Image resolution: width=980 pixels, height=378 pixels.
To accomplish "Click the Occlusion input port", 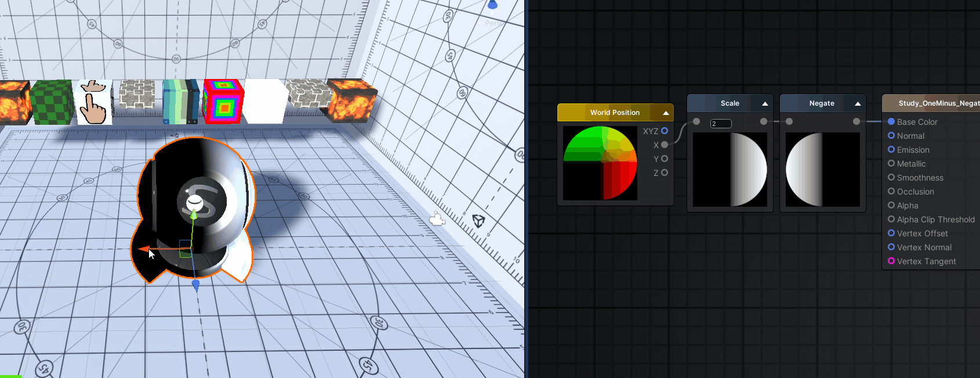I will point(891,191).
